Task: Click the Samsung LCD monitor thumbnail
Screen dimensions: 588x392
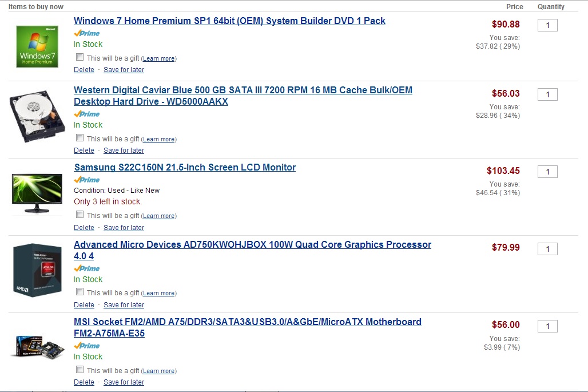Action: (x=37, y=193)
